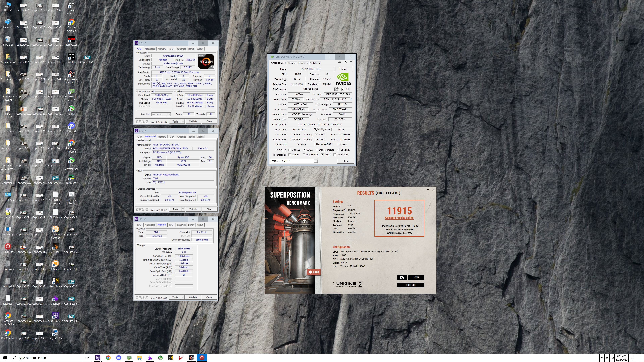Click the Superposition screenshot camera button
644x362 pixels.
402,277
